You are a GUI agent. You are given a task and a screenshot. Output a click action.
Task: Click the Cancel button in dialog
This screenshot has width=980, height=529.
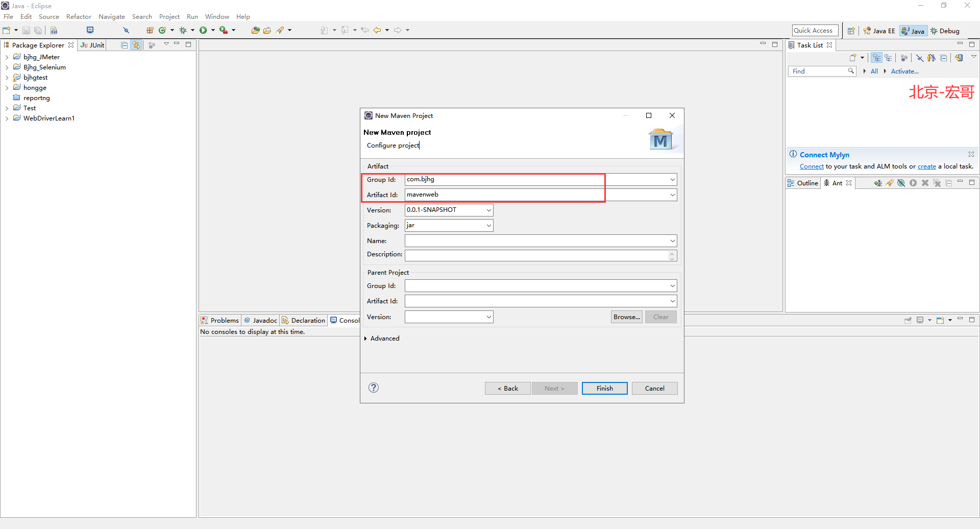tap(655, 389)
